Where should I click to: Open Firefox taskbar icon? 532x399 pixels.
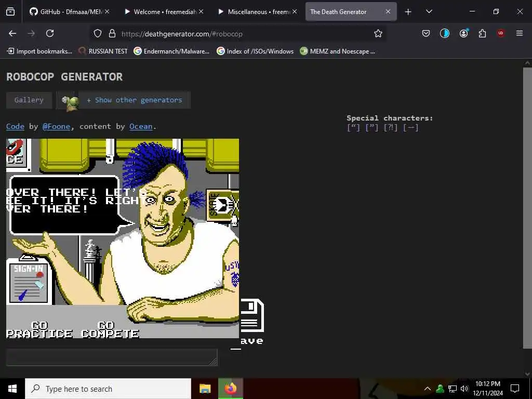click(231, 389)
